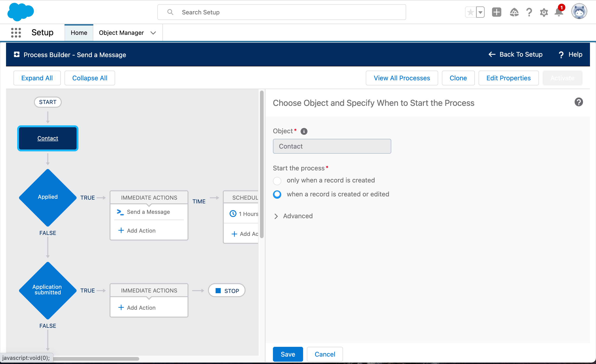Open the global actions plus icon

(x=496, y=12)
